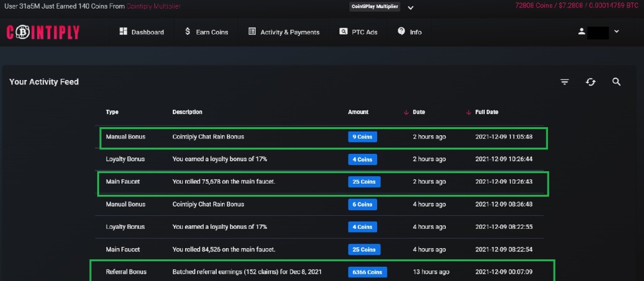644x281 pixels.
Task: Select the batched referral earnings description
Action: pos(247,272)
